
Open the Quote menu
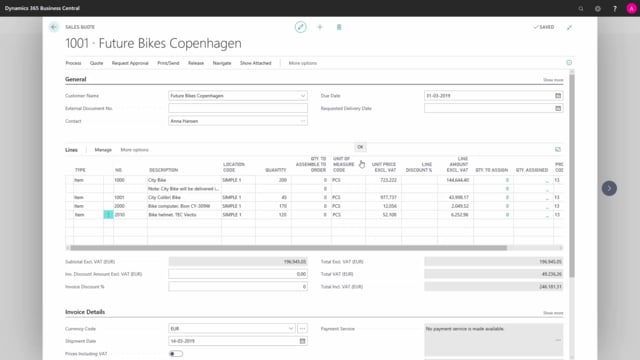coord(96,63)
